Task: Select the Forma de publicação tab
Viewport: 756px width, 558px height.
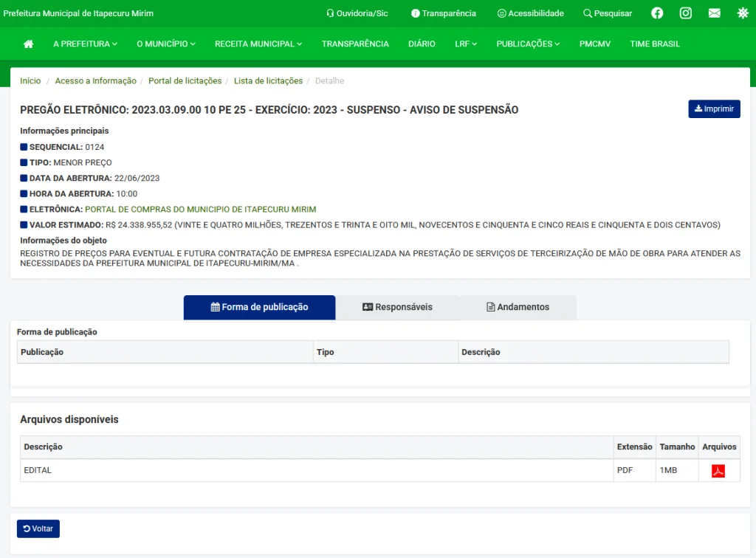Action: coord(259,307)
